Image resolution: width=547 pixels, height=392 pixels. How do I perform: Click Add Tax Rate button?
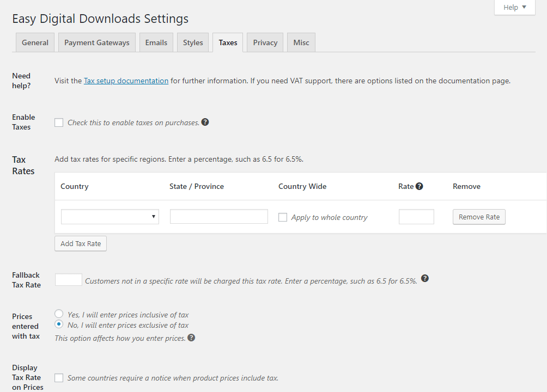(x=81, y=244)
